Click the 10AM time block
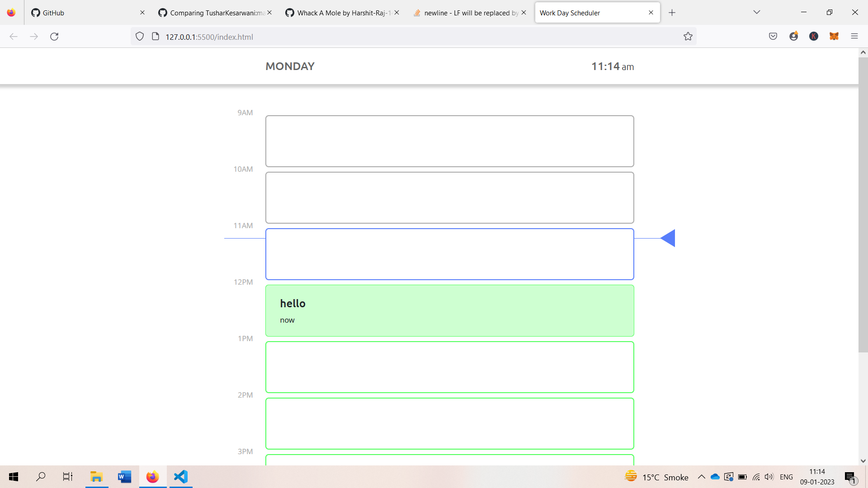The height and width of the screenshot is (488, 868). click(450, 197)
